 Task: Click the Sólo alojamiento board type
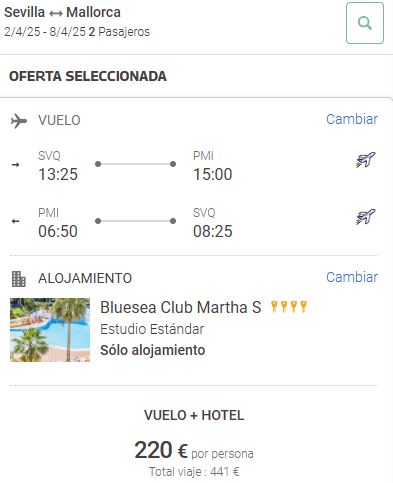(153, 350)
